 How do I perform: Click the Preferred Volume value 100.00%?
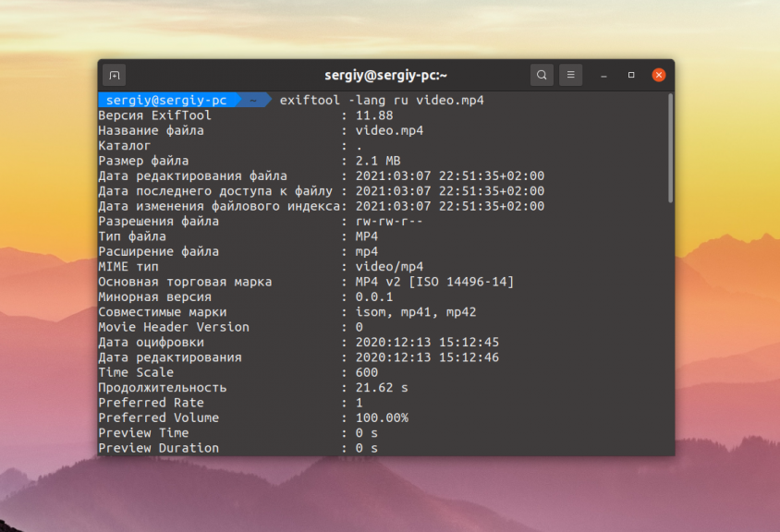[x=382, y=417]
